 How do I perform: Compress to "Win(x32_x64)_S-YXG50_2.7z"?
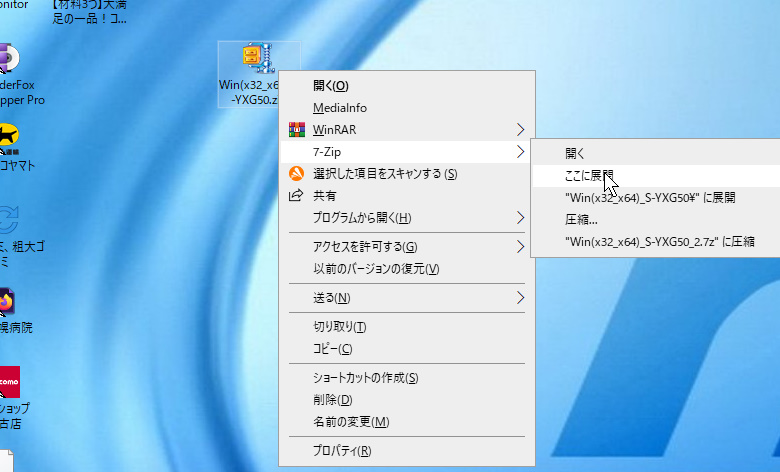click(658, 242)
